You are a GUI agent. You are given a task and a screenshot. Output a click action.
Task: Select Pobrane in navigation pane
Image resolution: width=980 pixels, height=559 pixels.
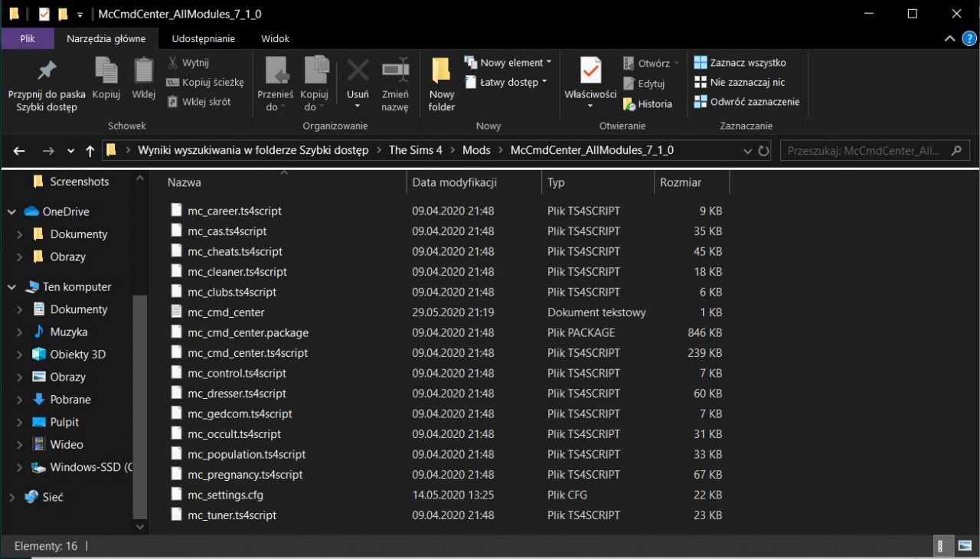point(70,400)
